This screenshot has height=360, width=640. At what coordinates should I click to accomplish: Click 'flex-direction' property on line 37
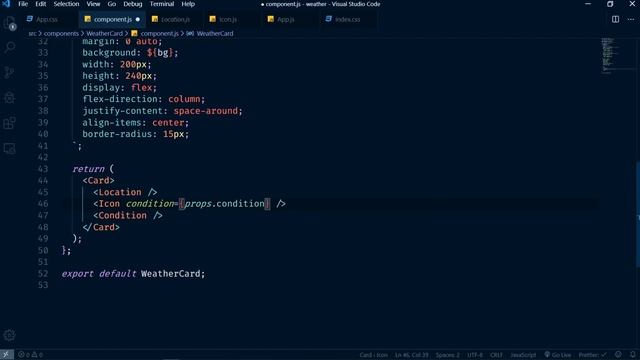point(120,99)
